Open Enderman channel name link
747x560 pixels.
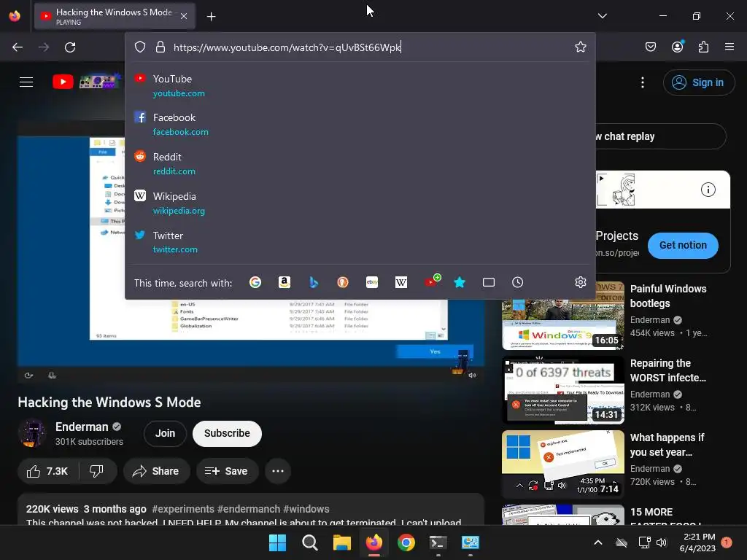(x=82, y=427)
